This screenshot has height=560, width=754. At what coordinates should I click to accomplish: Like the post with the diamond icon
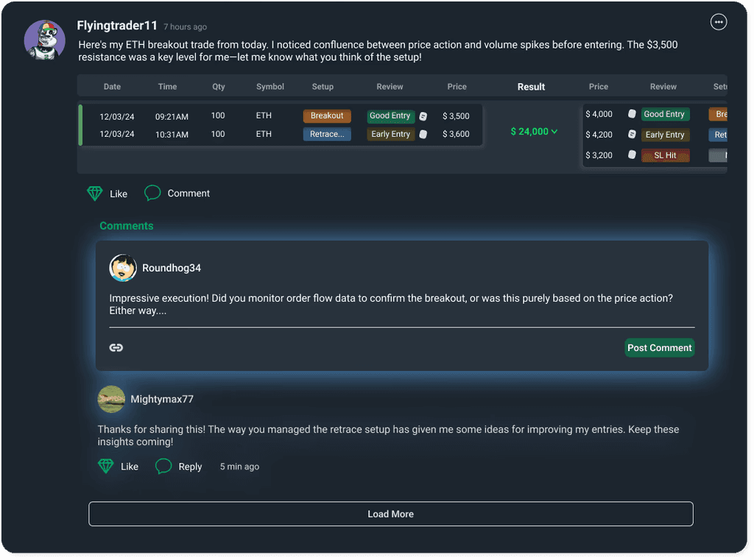click(x=95, y=193)
